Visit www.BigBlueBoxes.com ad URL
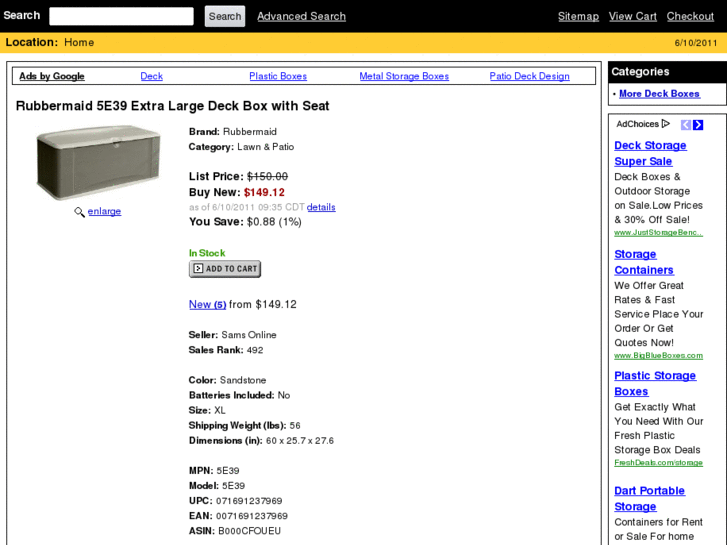The image size is (727, 545). pyautogui.click(x=658, y=356)
